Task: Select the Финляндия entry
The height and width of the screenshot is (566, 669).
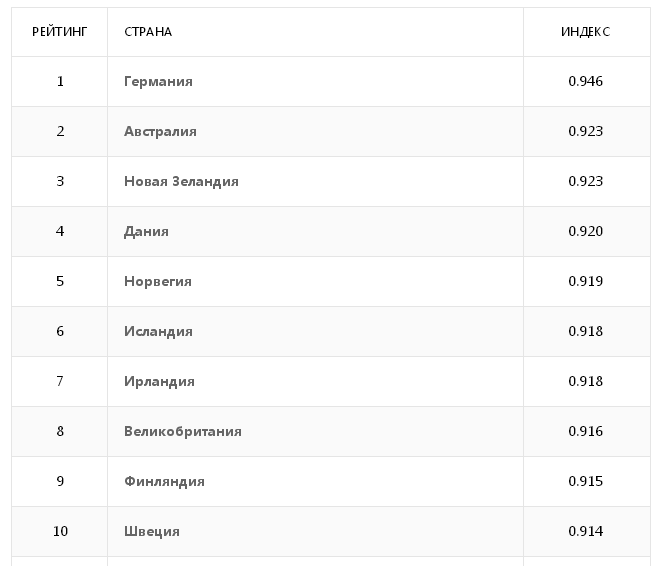Action: pyautogui.click(x=165, y=482)
